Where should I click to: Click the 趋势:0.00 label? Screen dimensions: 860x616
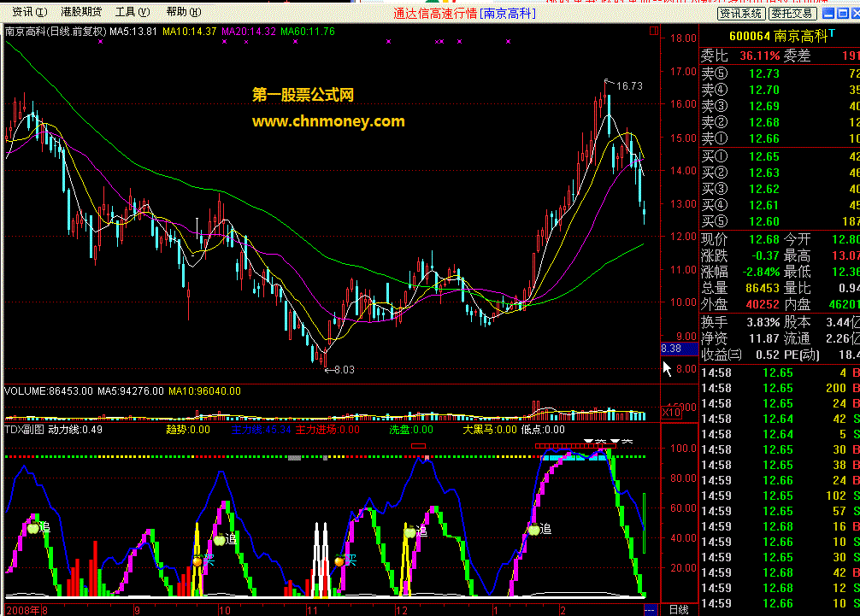point(188,430)
